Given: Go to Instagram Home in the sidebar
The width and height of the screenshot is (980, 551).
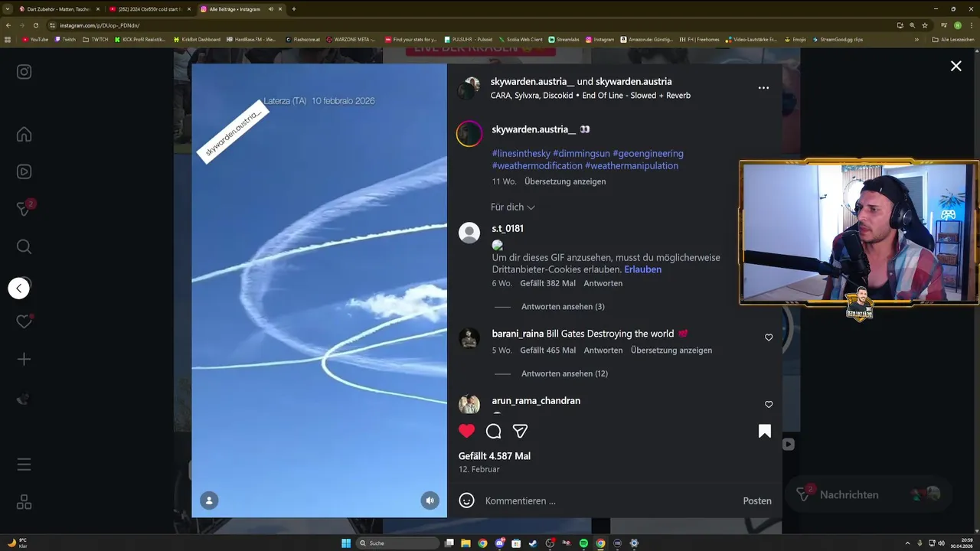Looking at the screenshot, I should tap(24, 135).
